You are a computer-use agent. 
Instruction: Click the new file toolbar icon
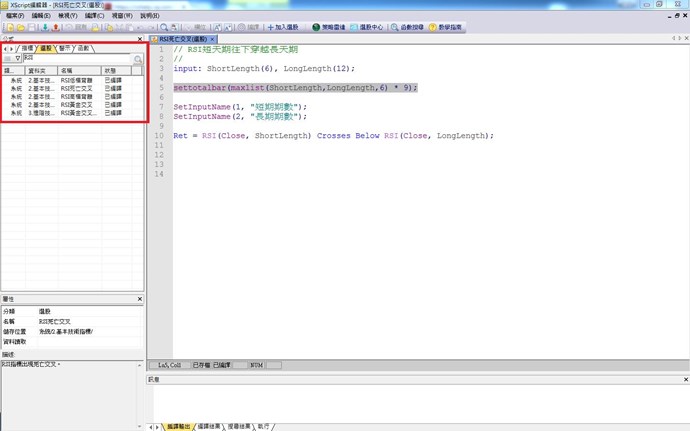pos(8,28)
